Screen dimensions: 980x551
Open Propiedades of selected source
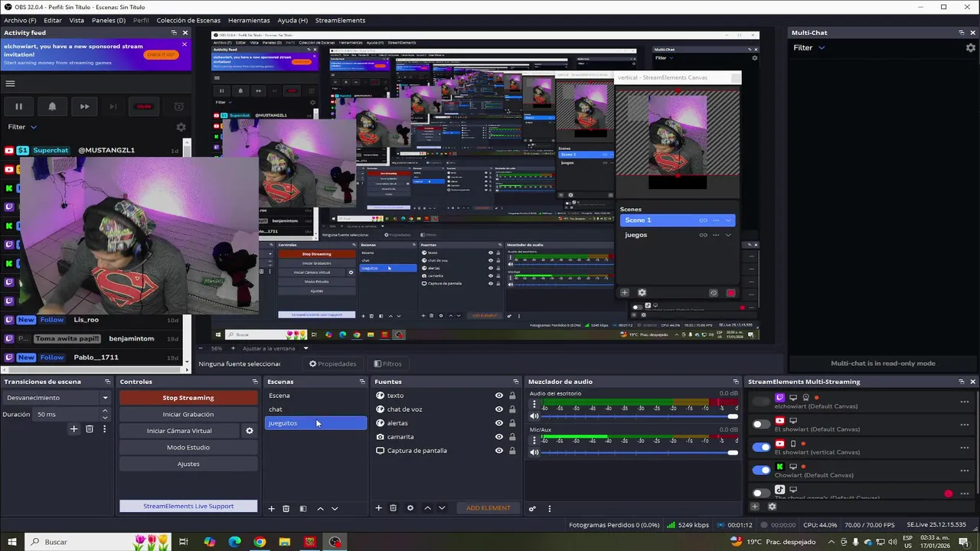(x=332, y=364)
